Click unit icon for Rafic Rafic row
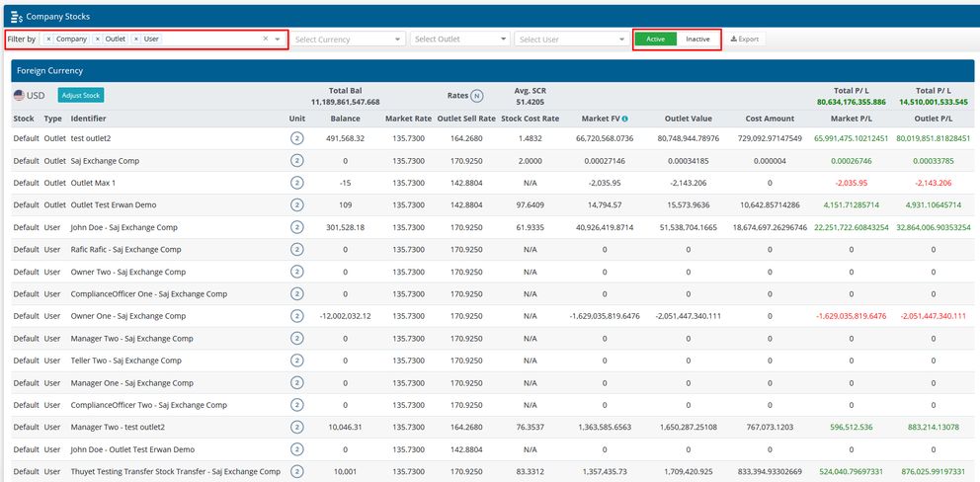The width and height of the screenshot is (980, 482). (x=297, y=250)
